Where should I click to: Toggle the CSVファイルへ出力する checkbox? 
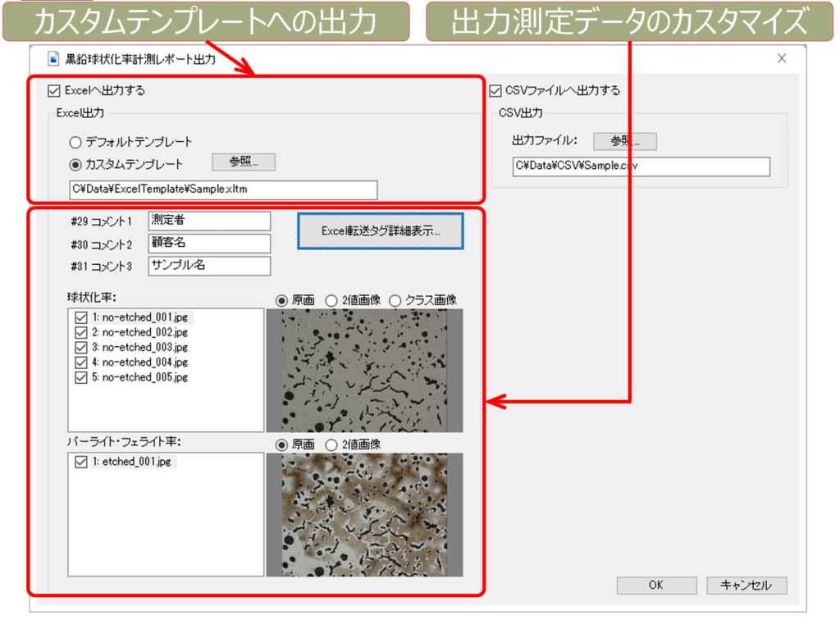495,90
